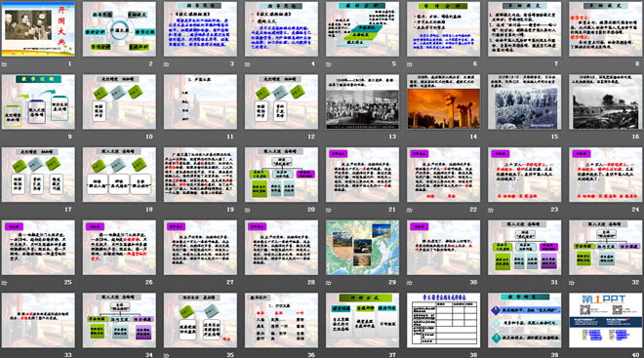Select the title slide thumbnail number 1
644x358 pixels.
[38, 28]
